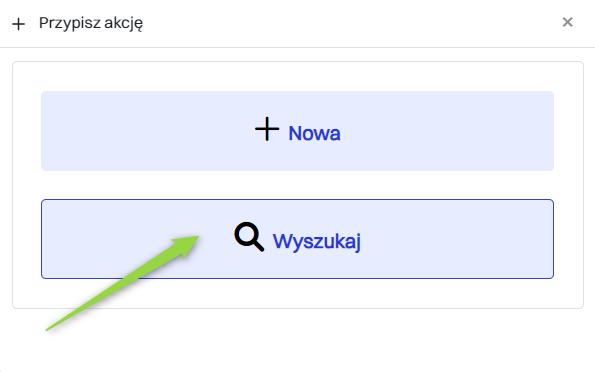This screenshot has width=595, height=372.
Task: Click the light-blue Nowa tile's right side
Action: [x=474, y=131]
